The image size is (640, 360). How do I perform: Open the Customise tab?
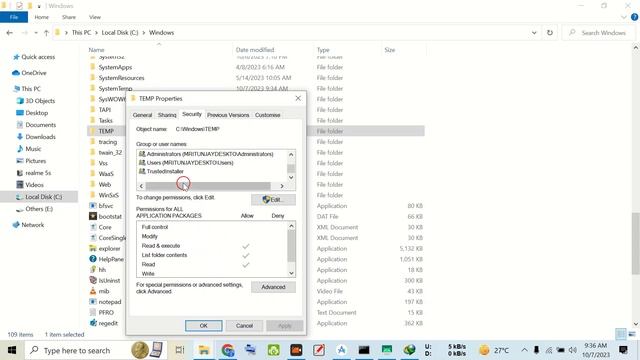coord(268,115)
